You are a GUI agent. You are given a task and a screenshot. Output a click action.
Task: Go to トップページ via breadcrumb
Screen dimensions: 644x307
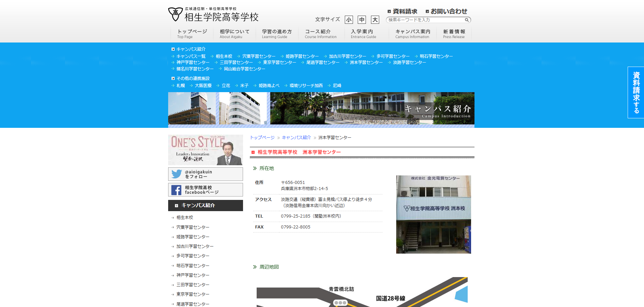point(262,138)
